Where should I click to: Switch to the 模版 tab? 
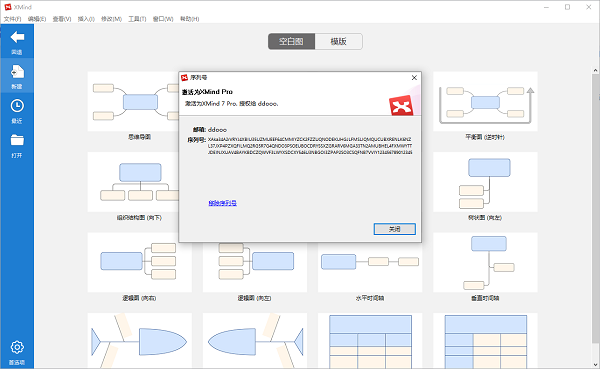(338, 41)
